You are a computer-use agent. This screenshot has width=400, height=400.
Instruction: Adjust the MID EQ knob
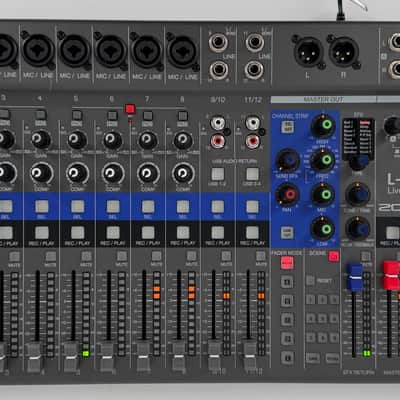[x=323, y=195]
